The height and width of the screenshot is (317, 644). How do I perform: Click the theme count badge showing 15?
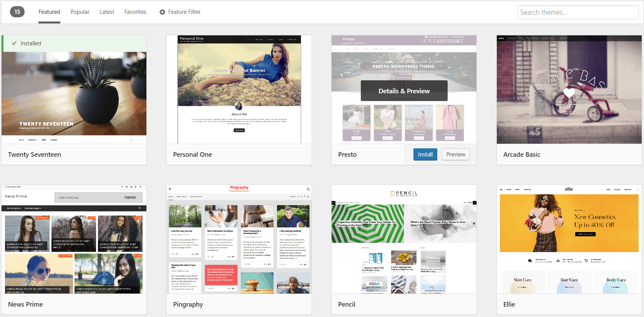(17, 12)
